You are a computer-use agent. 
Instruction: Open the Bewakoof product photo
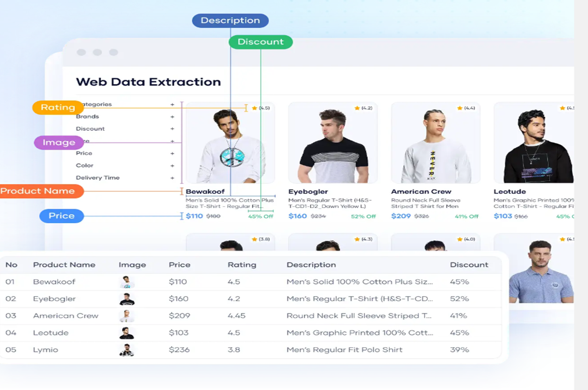(x=231, y=143)
